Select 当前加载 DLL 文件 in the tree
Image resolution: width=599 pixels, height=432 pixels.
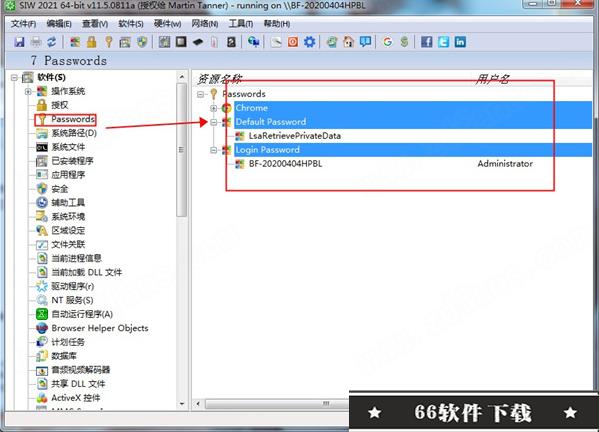coord(87,272)
